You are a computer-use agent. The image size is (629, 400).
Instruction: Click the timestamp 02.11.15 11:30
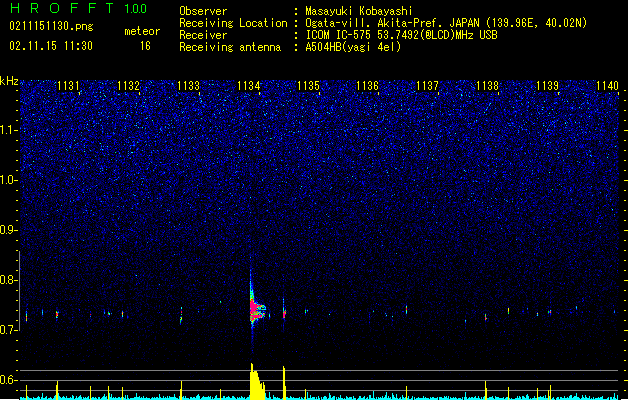click(51, 46)
